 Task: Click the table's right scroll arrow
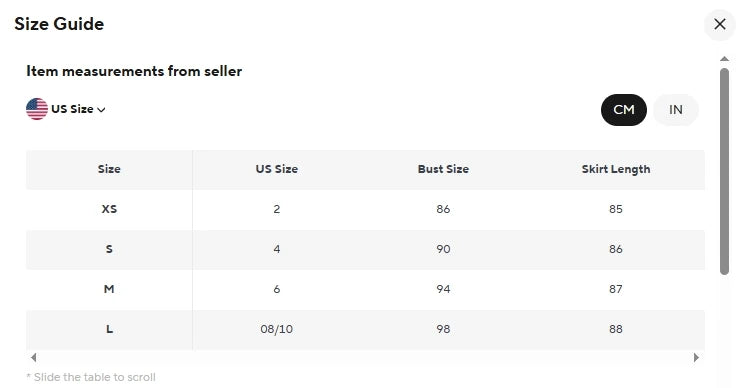tap(696, 357)
